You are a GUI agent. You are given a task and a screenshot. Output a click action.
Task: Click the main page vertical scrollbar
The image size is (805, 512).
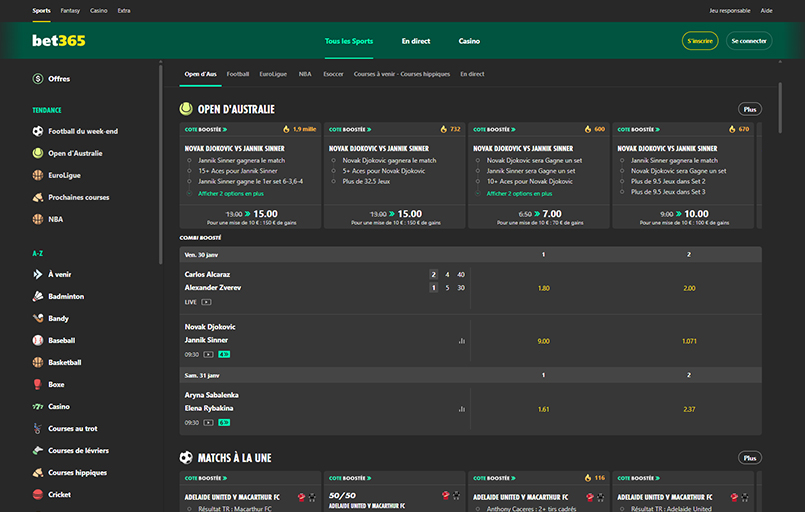pyautogui.click(x=780, y=108)
